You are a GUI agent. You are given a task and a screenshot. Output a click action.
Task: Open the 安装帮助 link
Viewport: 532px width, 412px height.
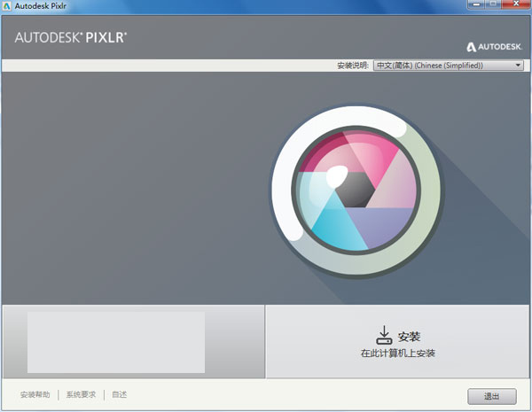click(35, 394)
